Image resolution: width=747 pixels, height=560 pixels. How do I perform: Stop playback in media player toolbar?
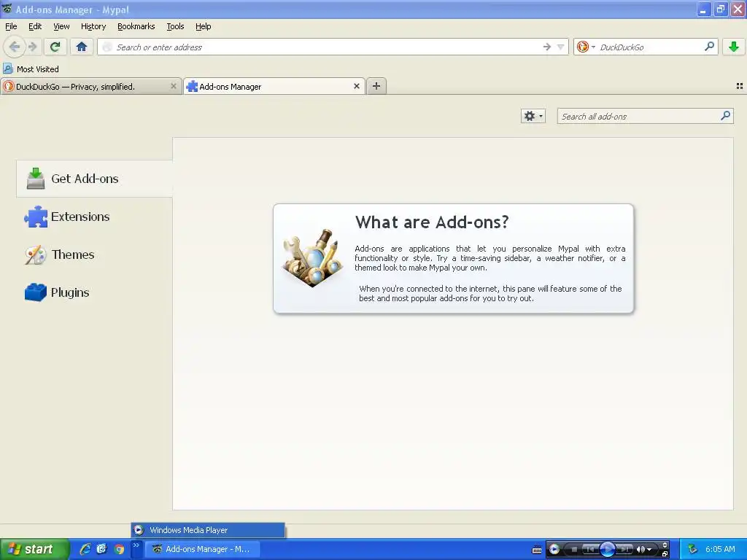coord(574,550)
